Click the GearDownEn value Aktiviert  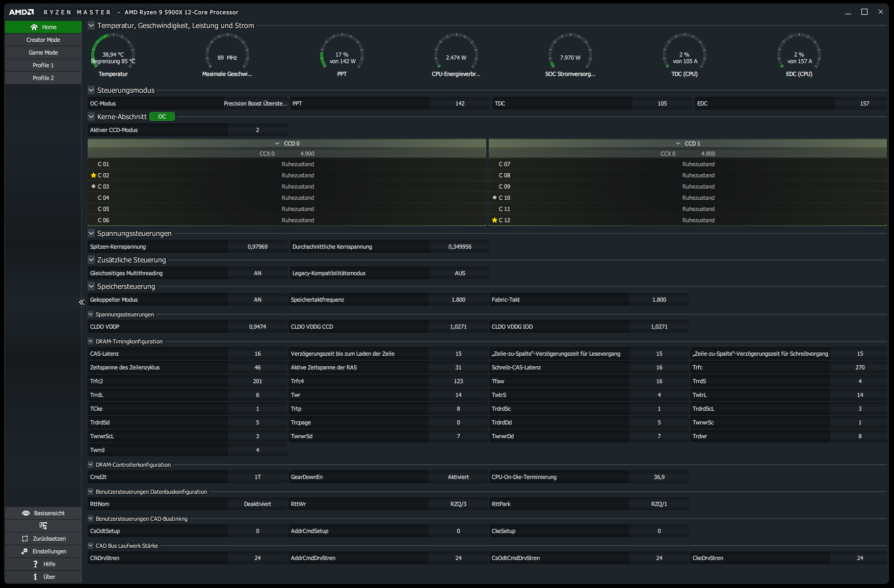[x=458, y=477]
